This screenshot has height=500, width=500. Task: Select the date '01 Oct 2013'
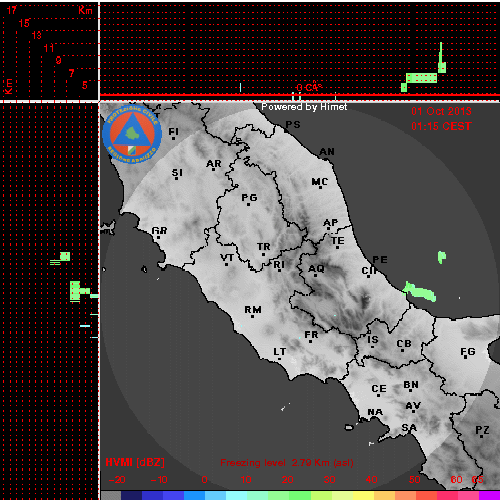441,111
